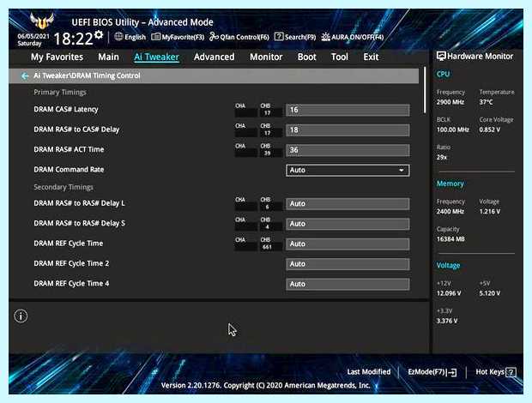Click the Last Modified button

(369, 372)
